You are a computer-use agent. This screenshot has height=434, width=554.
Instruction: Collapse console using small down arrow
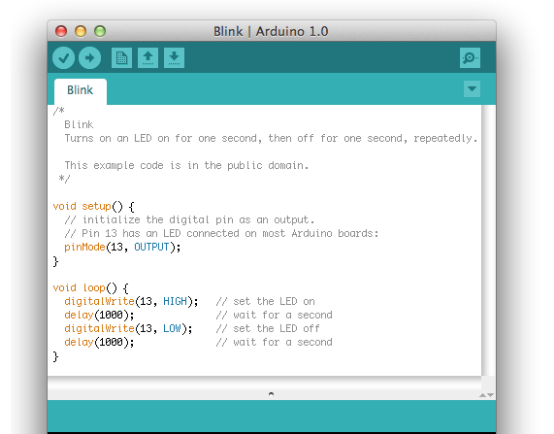(490, 395)
